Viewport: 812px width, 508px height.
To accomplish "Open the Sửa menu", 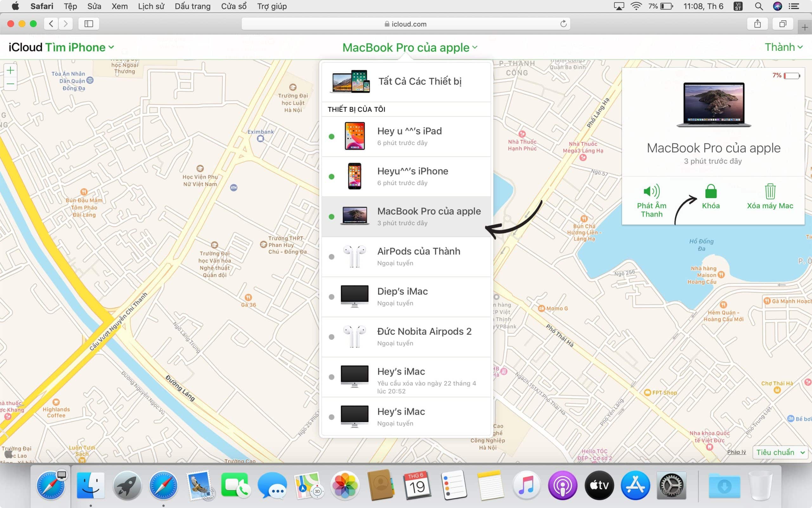I will (94, 6).
